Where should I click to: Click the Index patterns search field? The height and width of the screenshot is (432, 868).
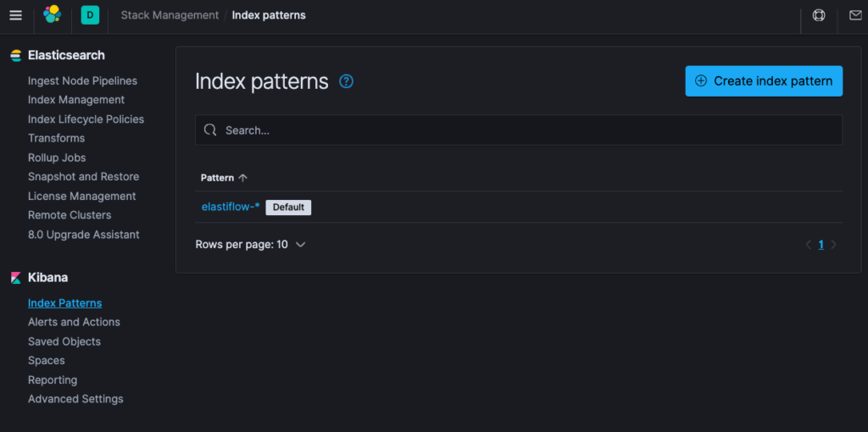click(x=519, y=130)
